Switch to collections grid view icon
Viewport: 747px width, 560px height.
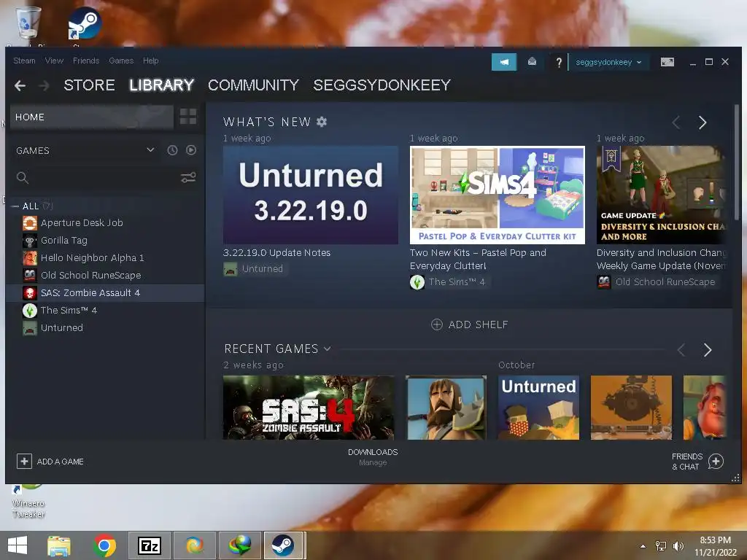coord(188,116)
